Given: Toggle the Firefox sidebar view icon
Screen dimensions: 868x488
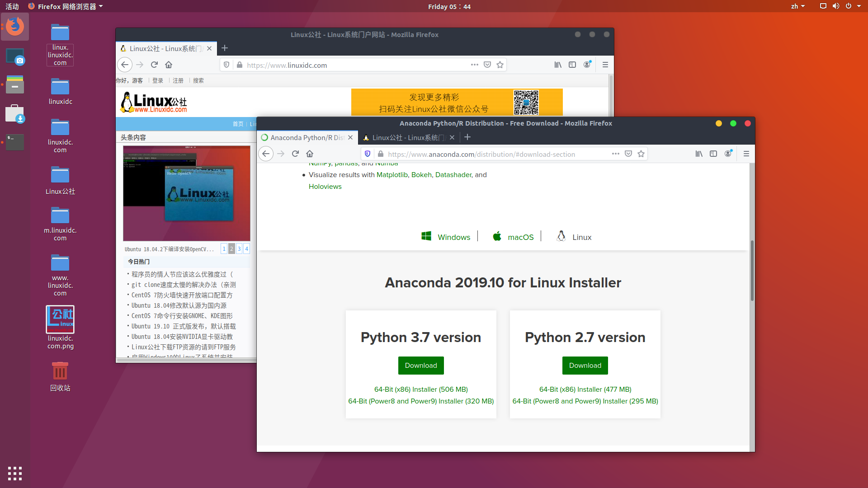Looking at the screenshot, I should tap(713, 154).
